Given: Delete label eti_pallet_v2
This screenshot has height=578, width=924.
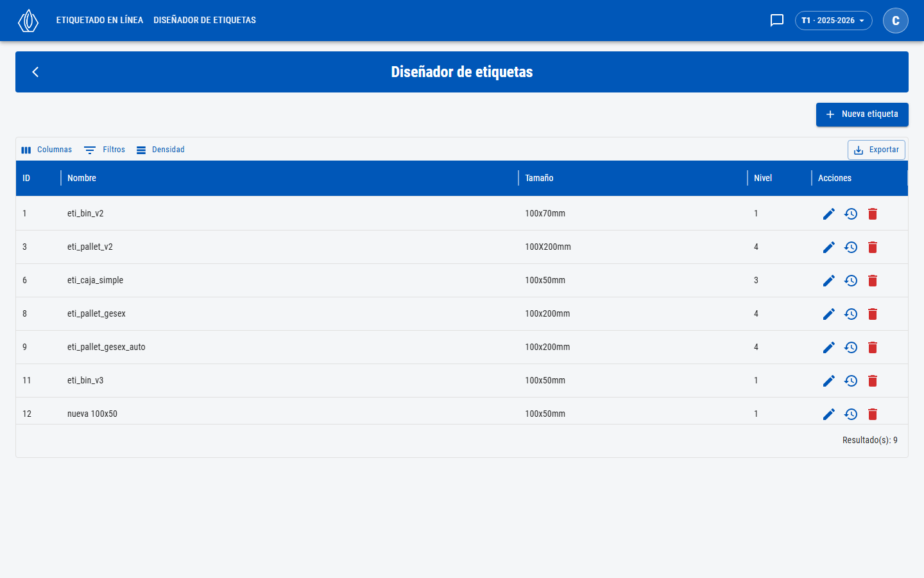Looking at the screenshot, I should tap(873, 247).
